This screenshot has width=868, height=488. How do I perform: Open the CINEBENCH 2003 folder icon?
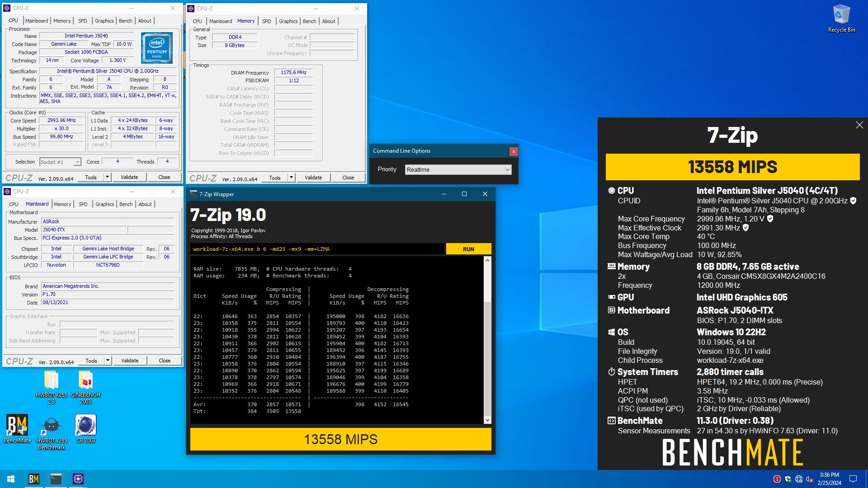pyautogui.click(x=85, y=387)
